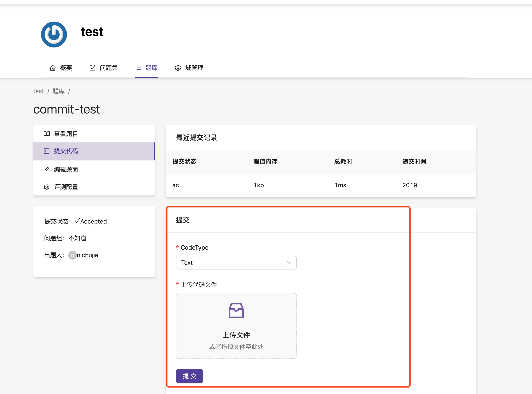Click the upload box icon in the submit area
This screenshot has width=532, height=394.
tap(236, 310)
